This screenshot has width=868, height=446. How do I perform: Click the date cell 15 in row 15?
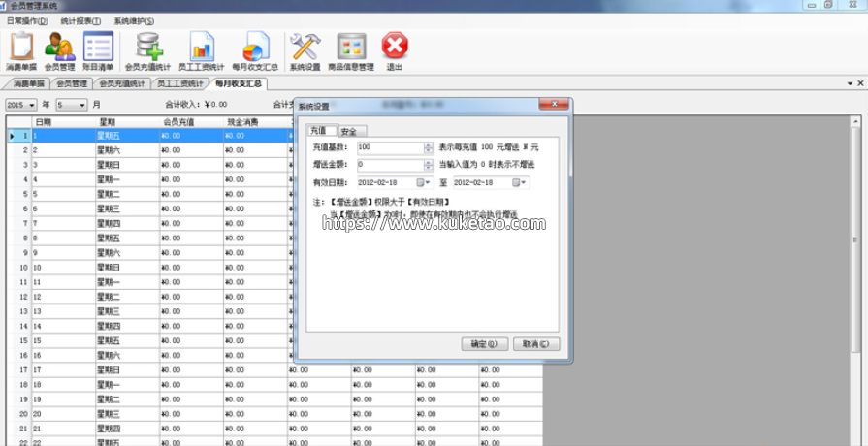(x=64, y=340)
